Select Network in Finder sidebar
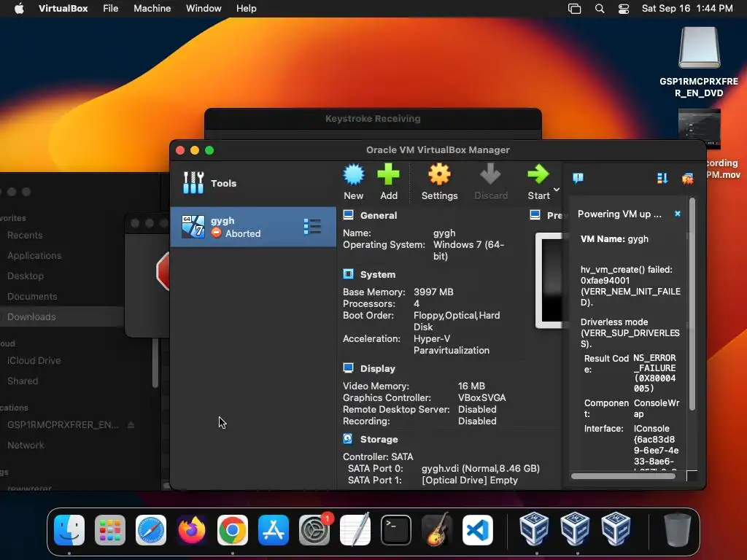The image size is (747, 560). coord(26,446)
